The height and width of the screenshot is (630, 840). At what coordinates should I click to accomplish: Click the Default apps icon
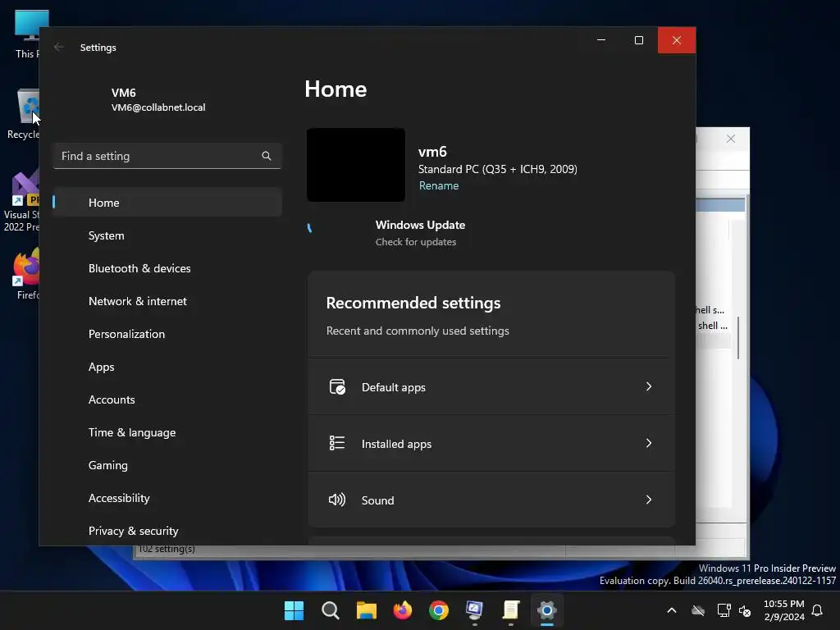(337, 387)
